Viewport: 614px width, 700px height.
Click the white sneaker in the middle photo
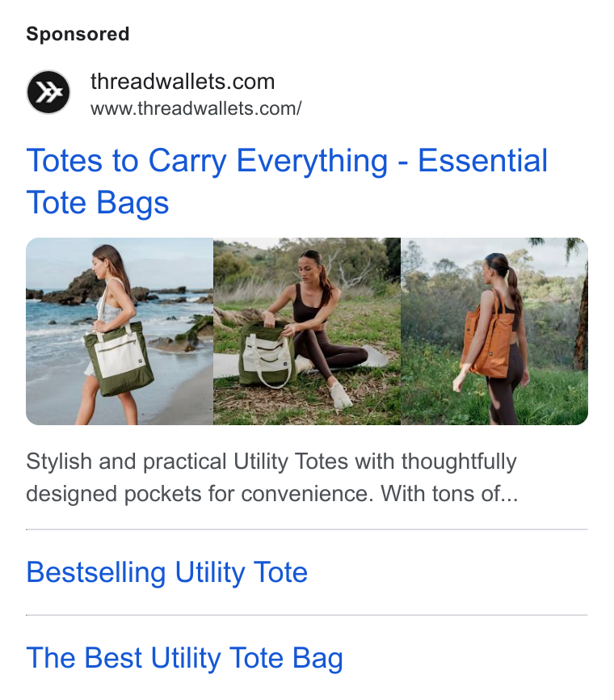342,395
